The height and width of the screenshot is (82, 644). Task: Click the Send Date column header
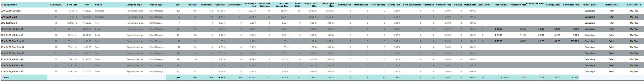(72, 5)
